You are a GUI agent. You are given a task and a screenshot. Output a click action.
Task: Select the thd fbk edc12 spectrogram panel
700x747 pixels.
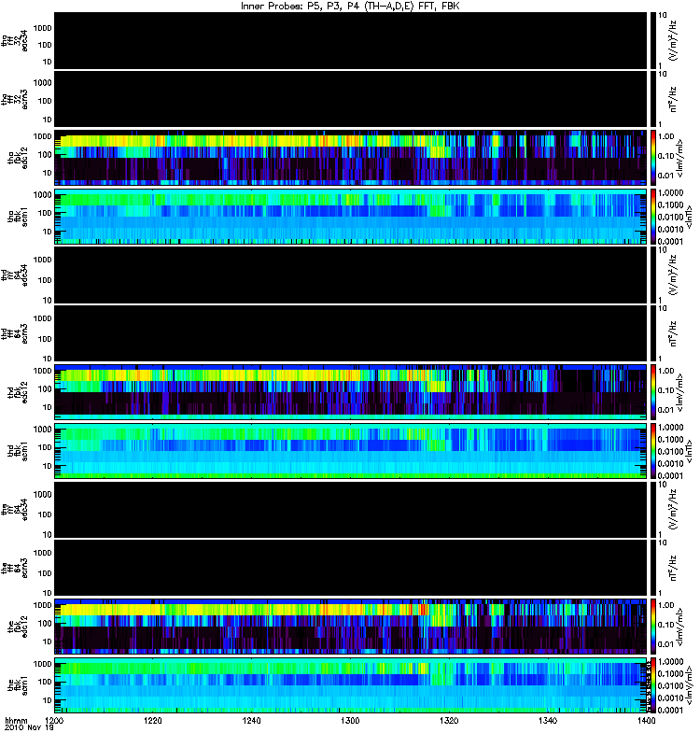pos(350,392)
